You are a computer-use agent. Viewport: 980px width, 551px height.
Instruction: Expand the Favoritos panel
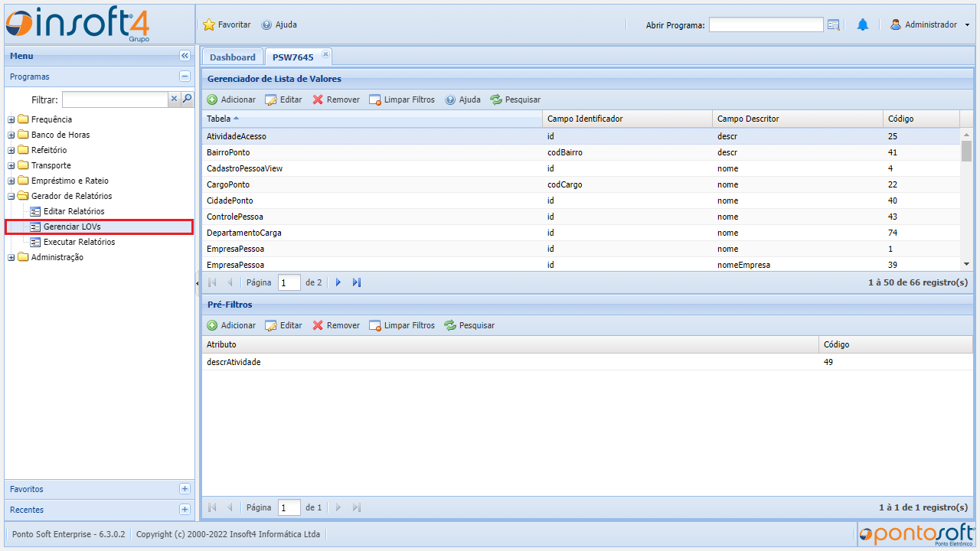tap(185, 489)
